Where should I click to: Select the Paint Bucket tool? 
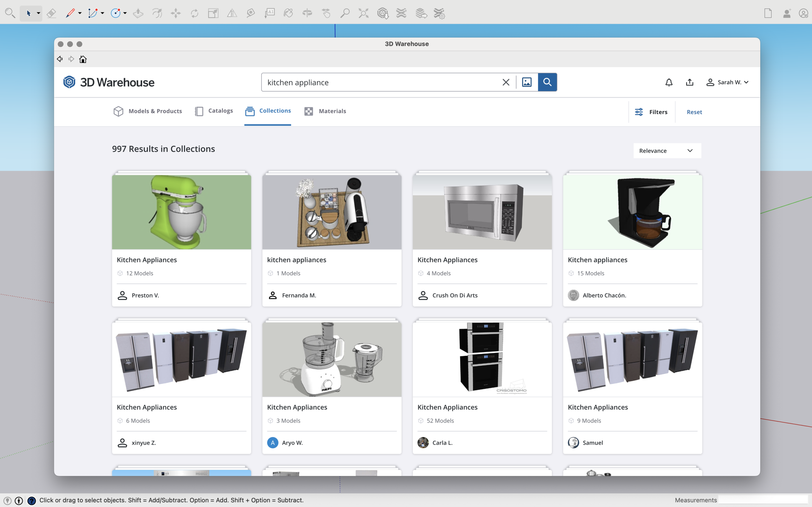click(x=288, y=13)
